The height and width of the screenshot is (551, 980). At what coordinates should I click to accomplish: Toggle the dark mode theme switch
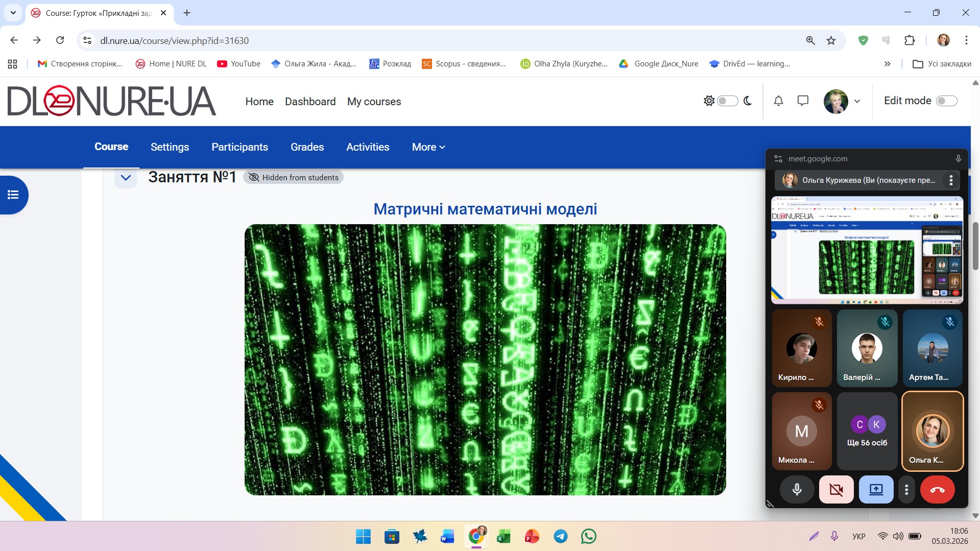tap(727, 101)
